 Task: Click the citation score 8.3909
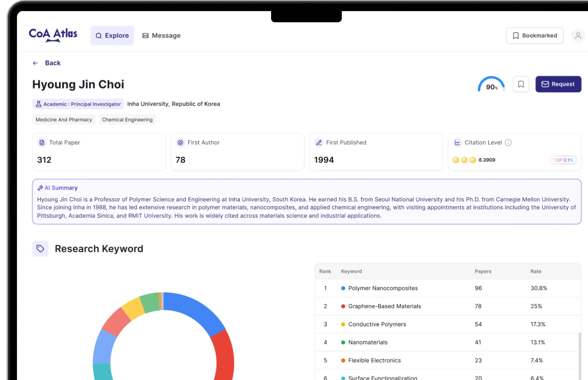(x=487, y=160)
